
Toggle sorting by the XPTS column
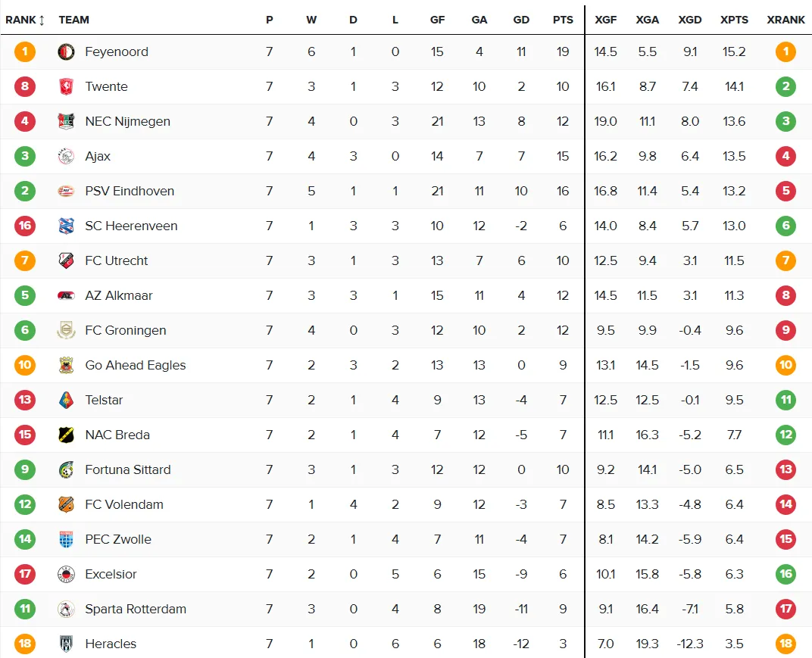[734, 20]
